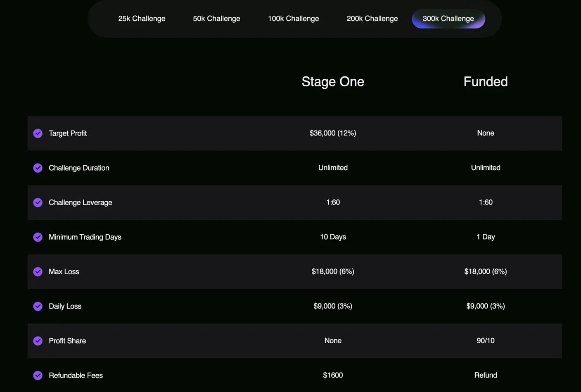Screen dimensions: 581x392
Task: Choose the 200k Challenge tab
Action: click(x=372, y=19)
